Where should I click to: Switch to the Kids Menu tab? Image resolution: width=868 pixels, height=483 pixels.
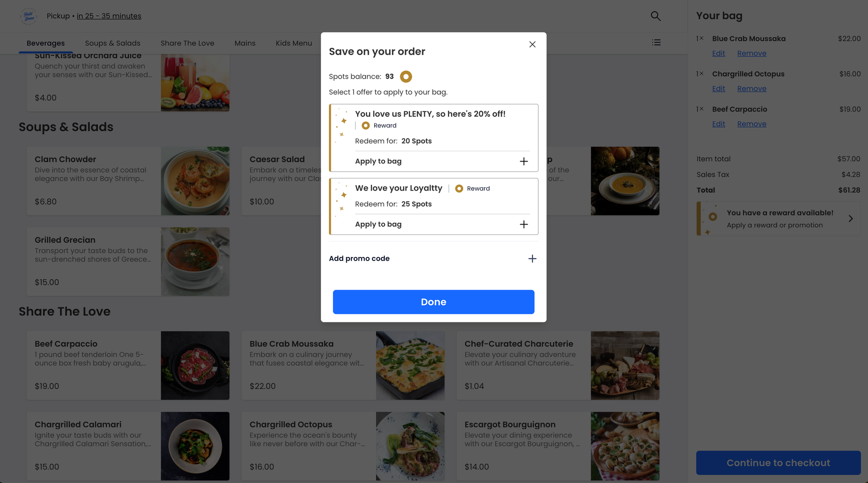point(293,43)
